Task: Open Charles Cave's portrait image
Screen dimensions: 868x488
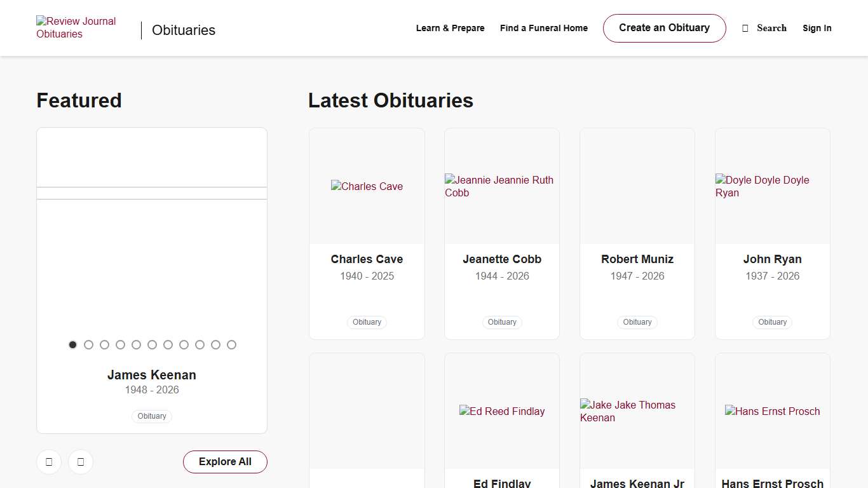Action: 367,186
